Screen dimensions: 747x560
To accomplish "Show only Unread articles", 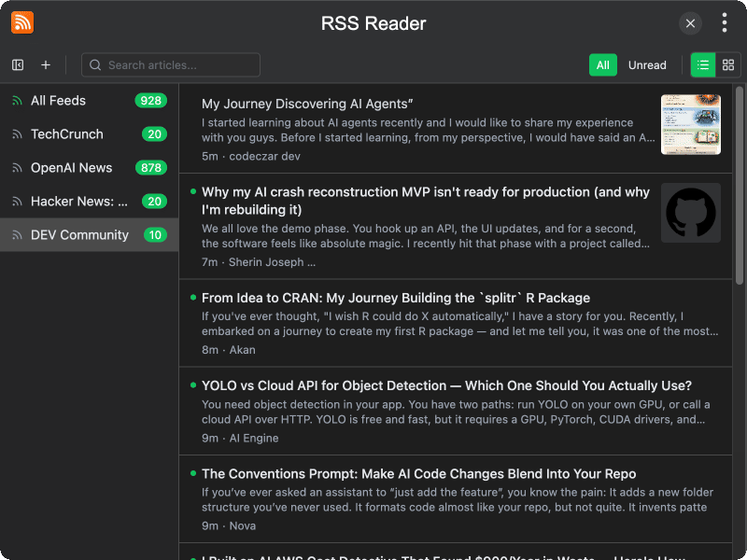I will [647, 65].
